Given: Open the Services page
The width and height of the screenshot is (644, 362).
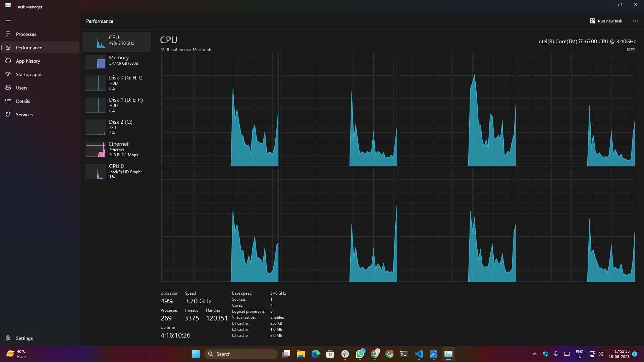Looking at the screenshot, I should (x=40, y=115).
